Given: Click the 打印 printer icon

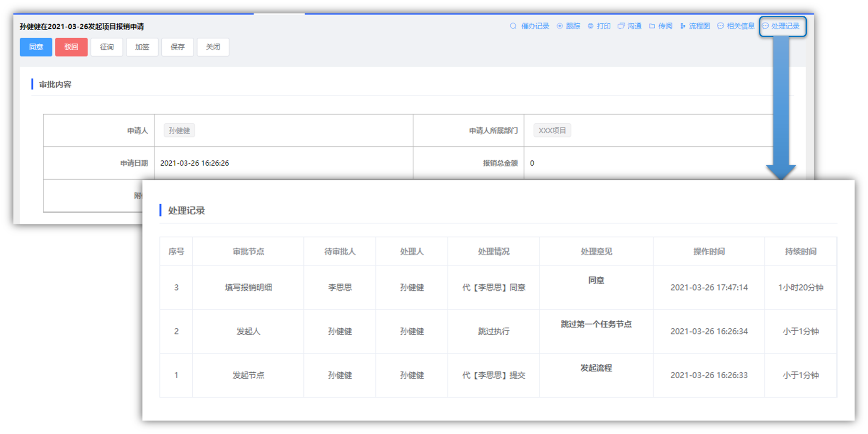Looking at the screenshot, I should point(590,26).
